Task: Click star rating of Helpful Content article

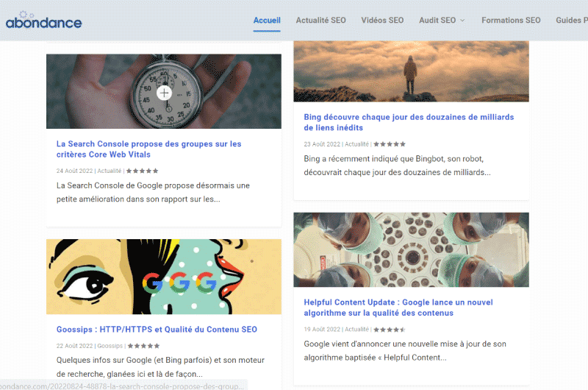Action: (x=390, y=330)
